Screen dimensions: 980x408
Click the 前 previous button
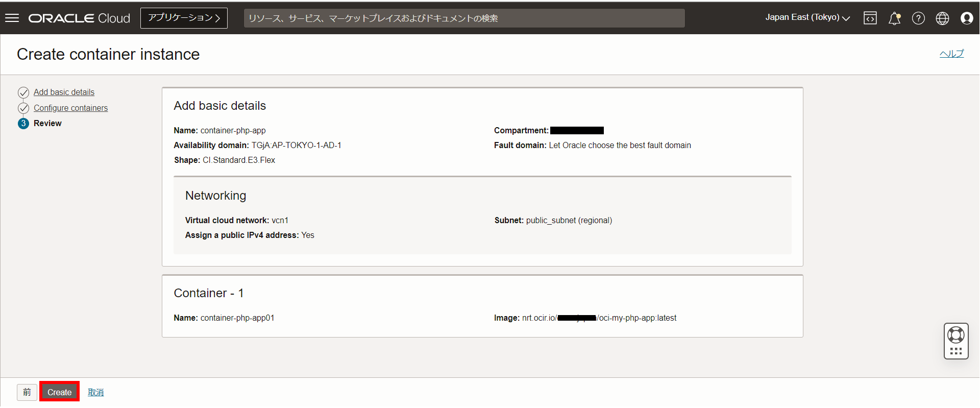coord(27,392)
